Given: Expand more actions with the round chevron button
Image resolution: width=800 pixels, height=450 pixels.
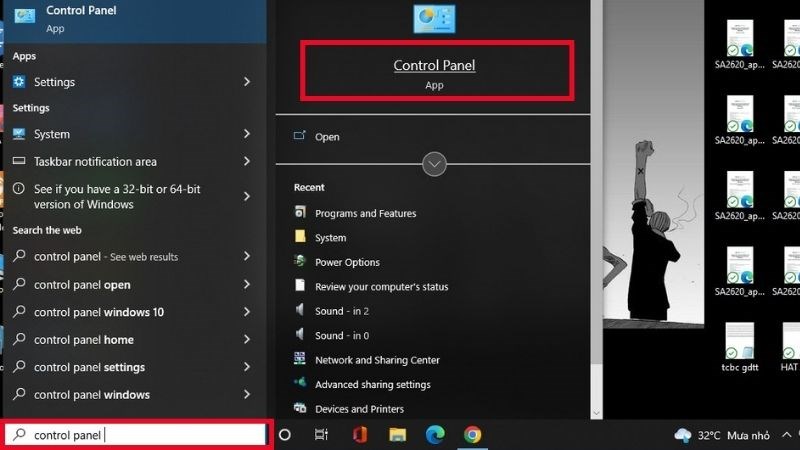Looking at the screenshot, I should click(434, 164).
